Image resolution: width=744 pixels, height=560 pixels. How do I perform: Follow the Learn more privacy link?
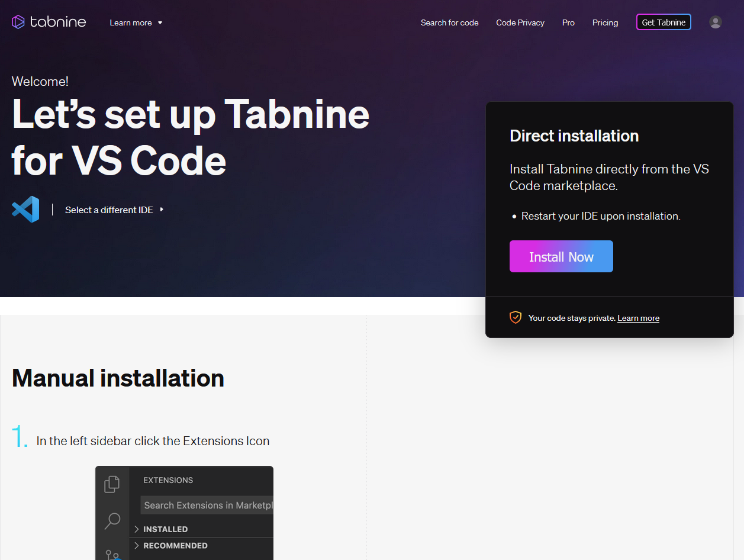coord(638,318)
